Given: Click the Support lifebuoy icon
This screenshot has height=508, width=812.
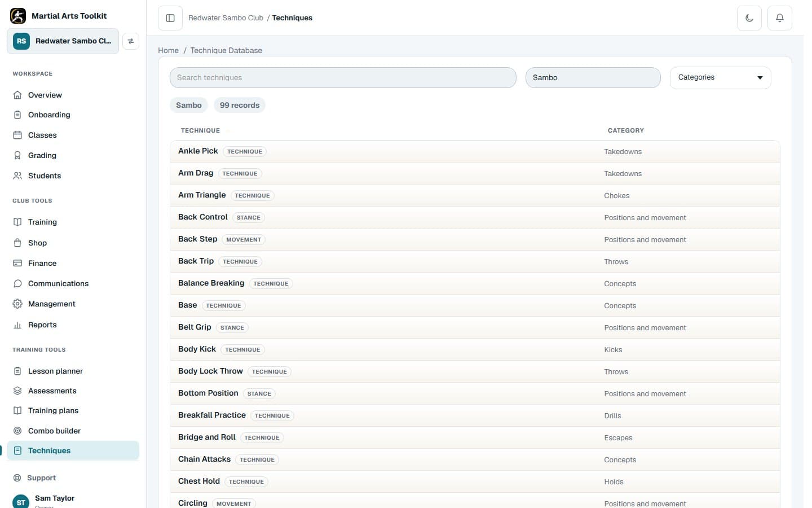Looking at the screenshot, I should pyautogui.click(x=17, y=478).
